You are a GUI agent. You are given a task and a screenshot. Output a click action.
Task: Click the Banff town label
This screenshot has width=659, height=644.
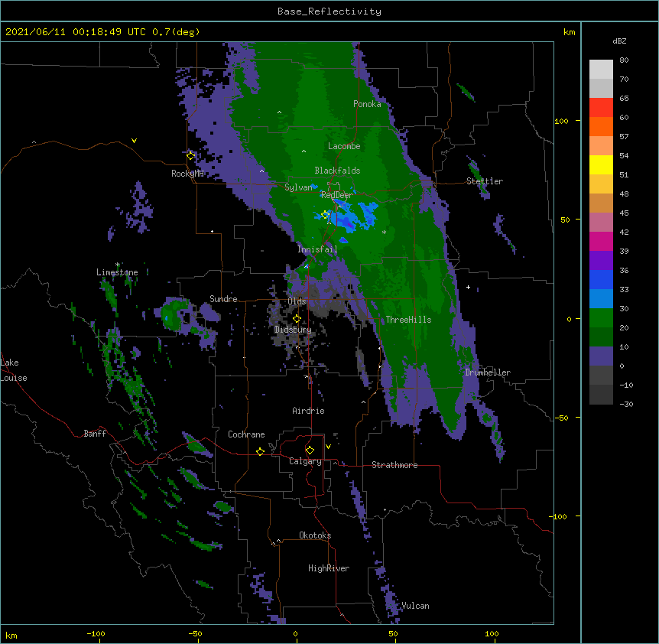click(x=95, y=434)
